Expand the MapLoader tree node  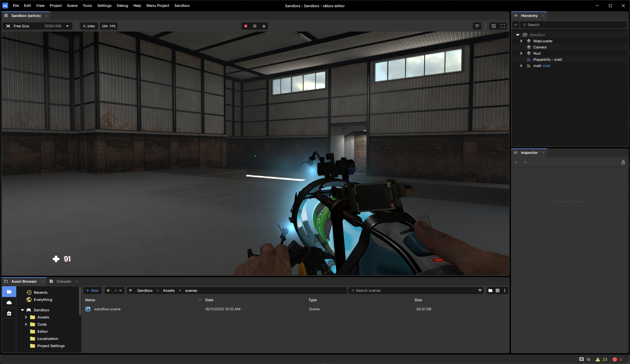[x=521, y=41]
